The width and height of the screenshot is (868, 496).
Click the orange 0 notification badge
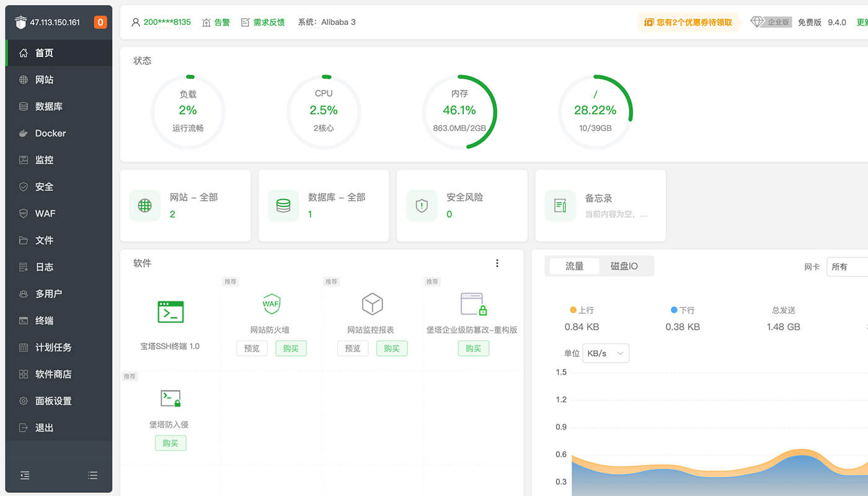coord(100,22)
